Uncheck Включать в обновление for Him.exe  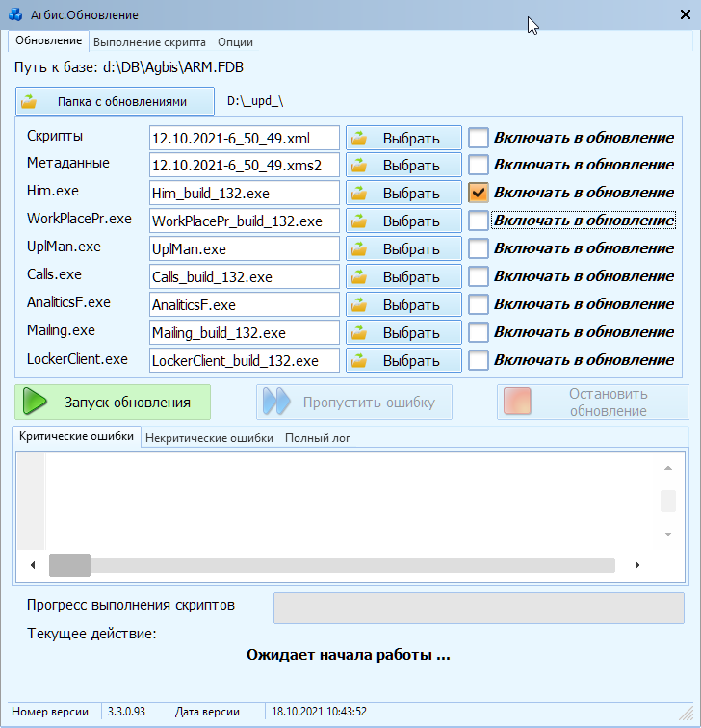coord(479,193)
